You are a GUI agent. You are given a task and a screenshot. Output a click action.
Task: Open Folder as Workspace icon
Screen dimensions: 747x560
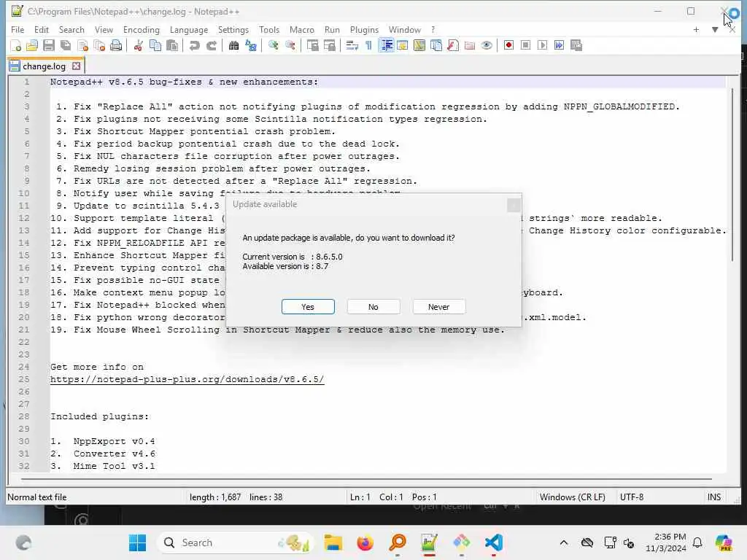tap(470, 46)
